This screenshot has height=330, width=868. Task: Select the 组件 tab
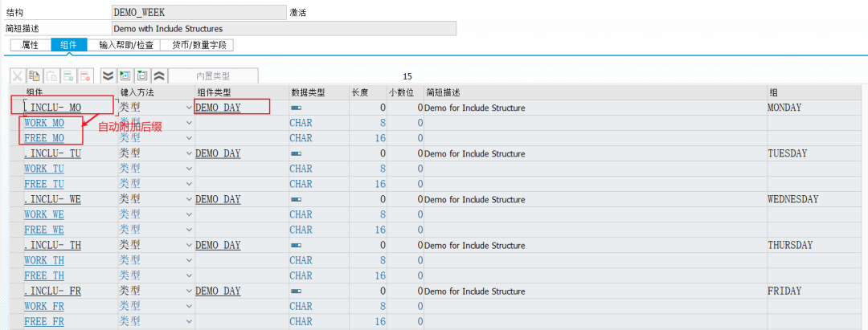point(68,45)
